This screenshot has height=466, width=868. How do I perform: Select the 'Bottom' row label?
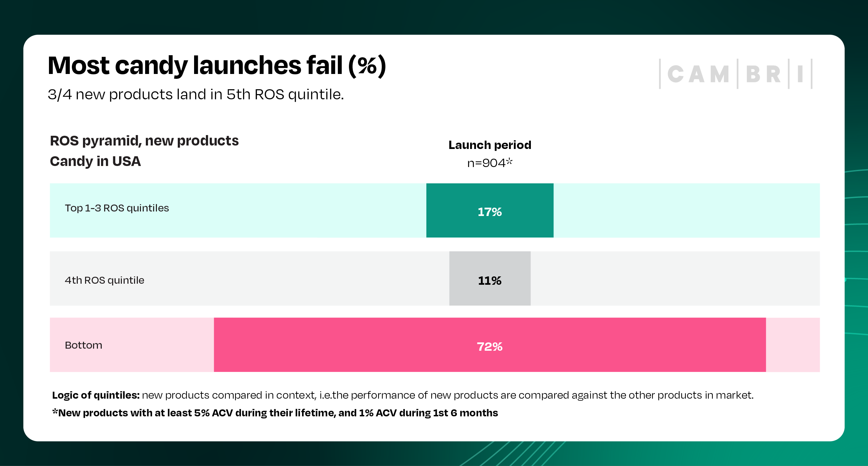[x=83, y=345]
